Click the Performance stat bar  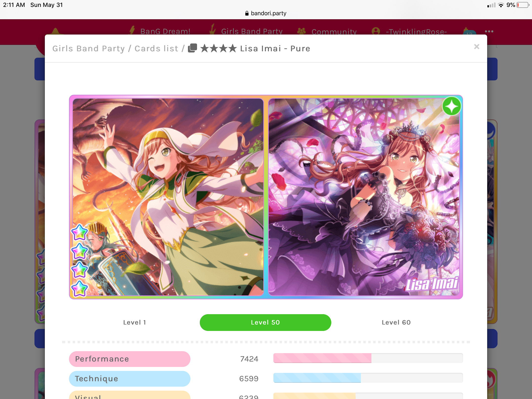pos(368,358)
